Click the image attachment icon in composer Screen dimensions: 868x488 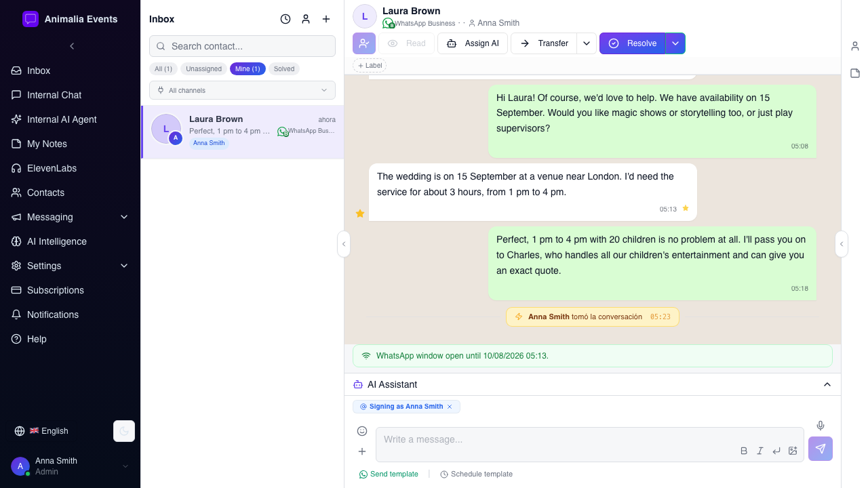point(793,451)
